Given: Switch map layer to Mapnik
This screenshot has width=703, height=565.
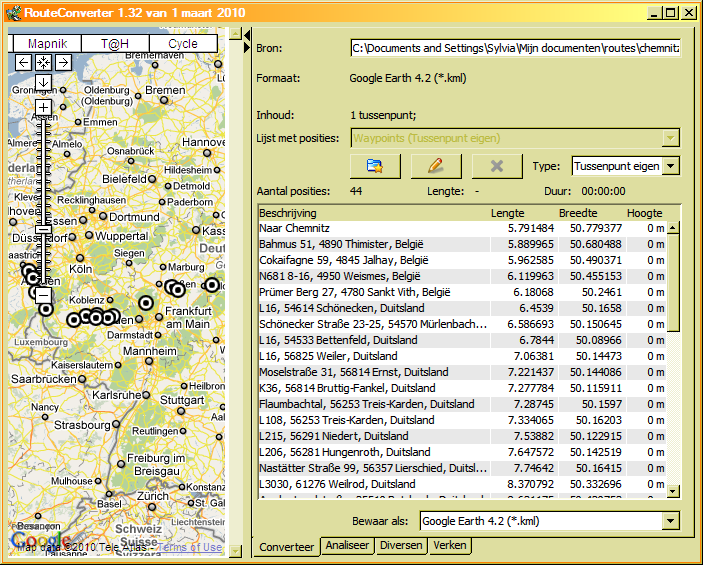Looking at the screenshot, I should pos(47,44).
